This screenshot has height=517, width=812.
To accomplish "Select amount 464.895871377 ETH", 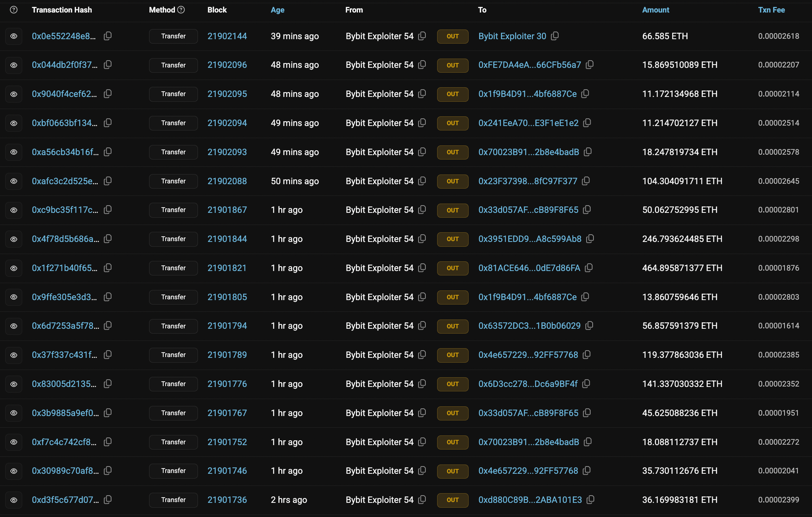I will [x=682, y=268].
